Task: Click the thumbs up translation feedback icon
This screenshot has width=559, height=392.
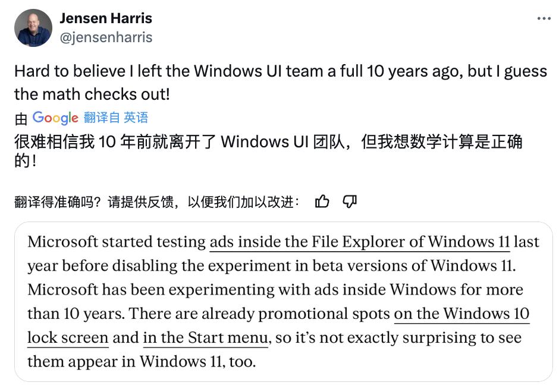Action: click(x=322, y=201)
